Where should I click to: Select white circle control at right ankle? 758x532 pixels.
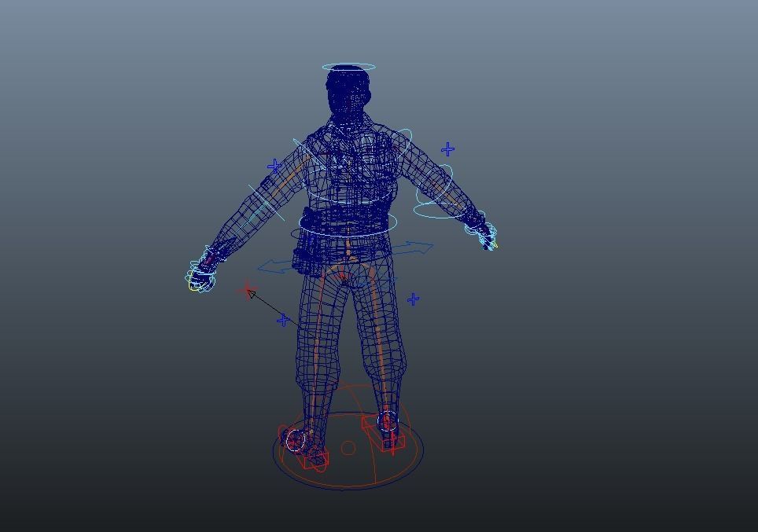tap(388, 421)
